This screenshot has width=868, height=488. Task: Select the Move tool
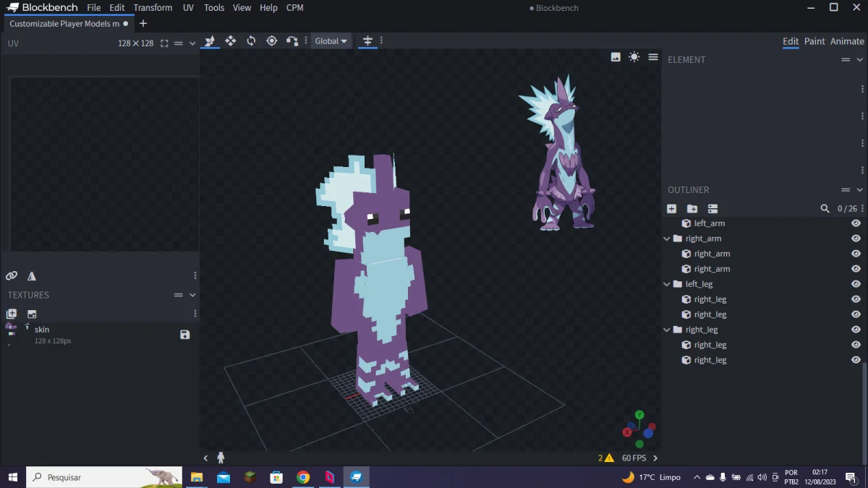(231, 41)
